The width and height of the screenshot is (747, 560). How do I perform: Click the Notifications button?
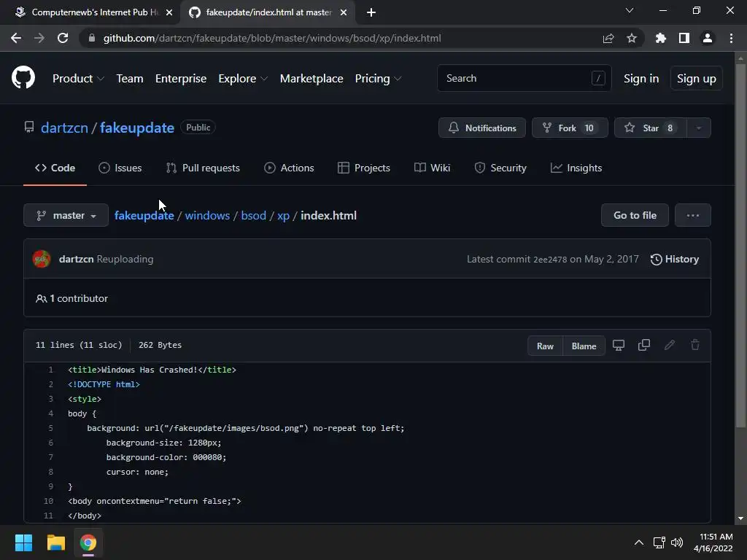pyautogui.click(x=482, y=128)
